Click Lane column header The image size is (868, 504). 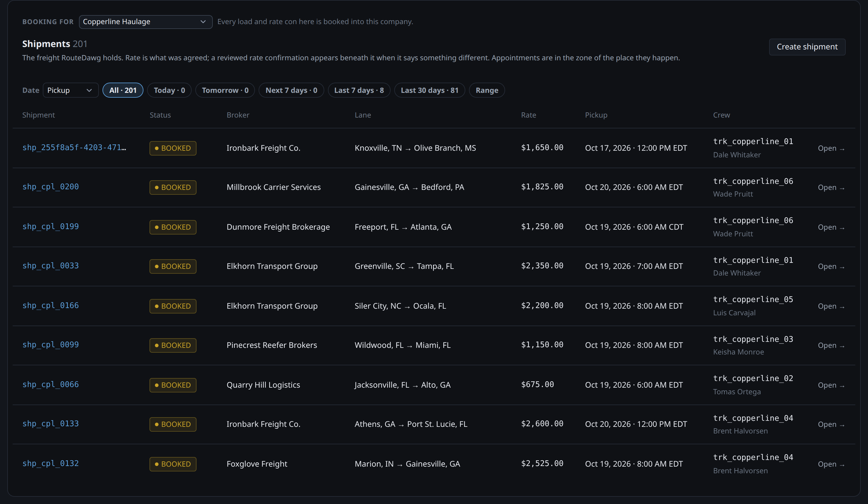click(x=363, y=115)
